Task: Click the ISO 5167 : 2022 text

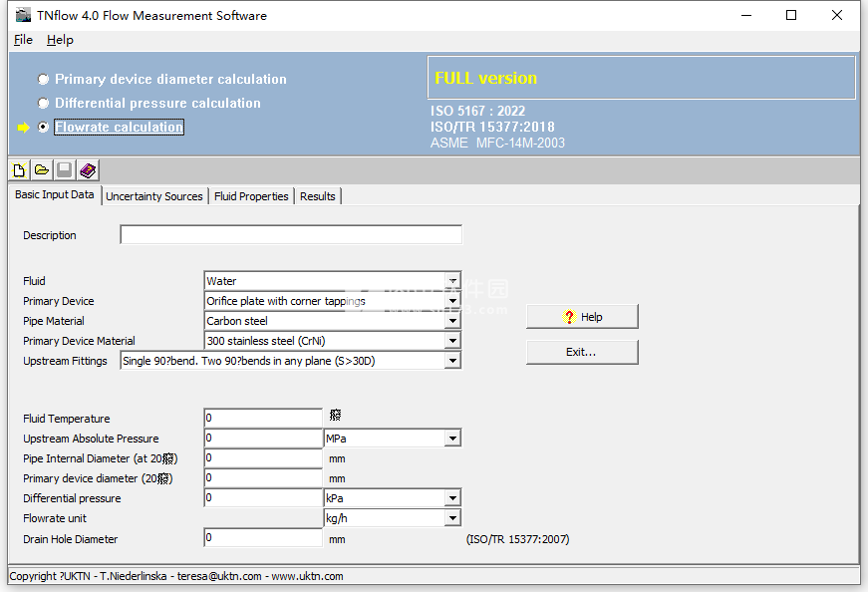Action: point(477,111)
